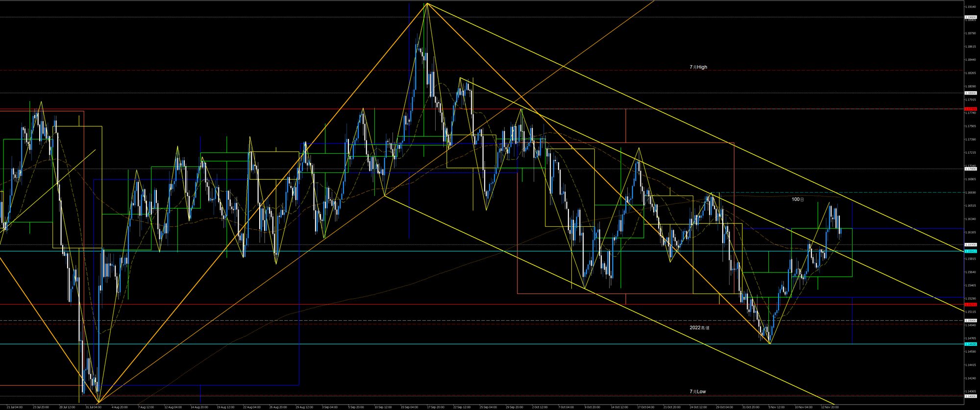Click the 7月Low text label

click(x=698, y=391)
